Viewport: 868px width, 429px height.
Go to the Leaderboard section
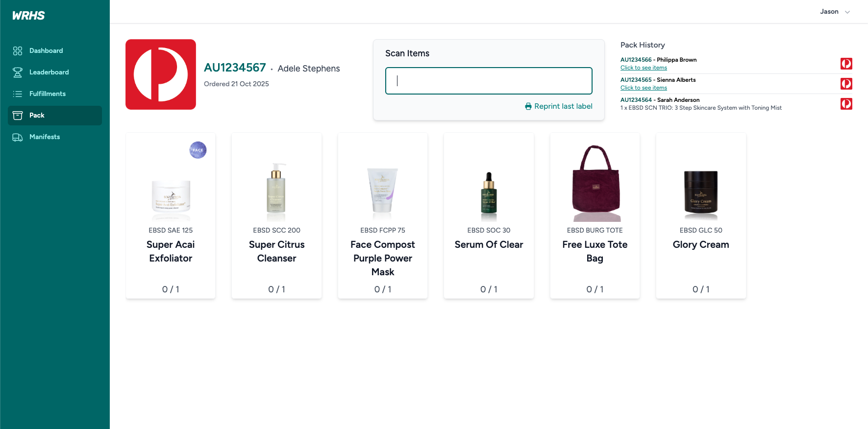click(49, 72)
